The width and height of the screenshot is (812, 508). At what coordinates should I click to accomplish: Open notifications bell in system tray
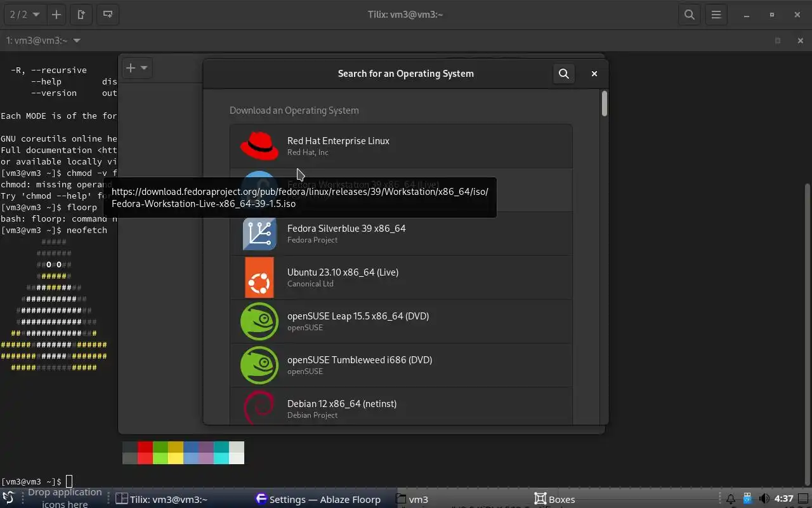point(730,499)
